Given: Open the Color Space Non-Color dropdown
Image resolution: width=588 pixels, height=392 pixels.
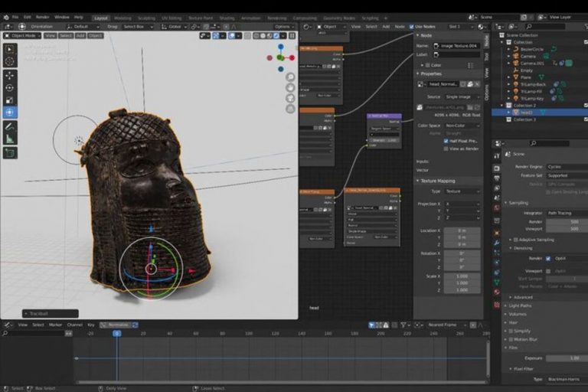Looking at the screenshot, I should (462, 126).
